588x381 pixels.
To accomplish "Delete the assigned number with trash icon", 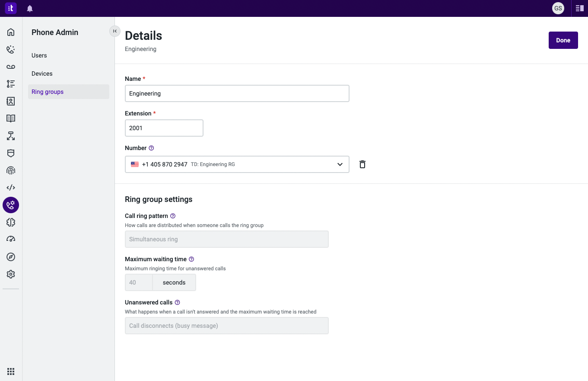I will [x=362, y=164].
